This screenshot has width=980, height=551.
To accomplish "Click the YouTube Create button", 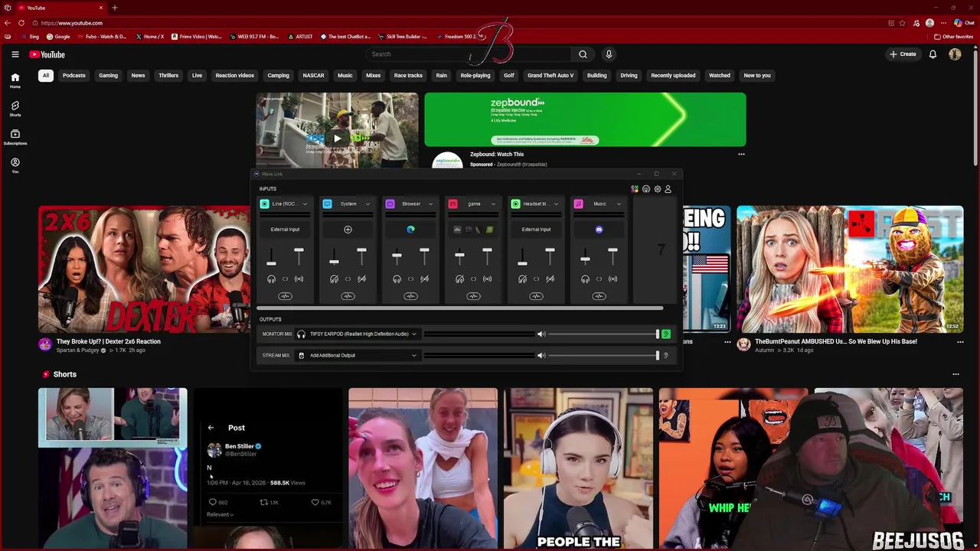I will pos(903,54).
